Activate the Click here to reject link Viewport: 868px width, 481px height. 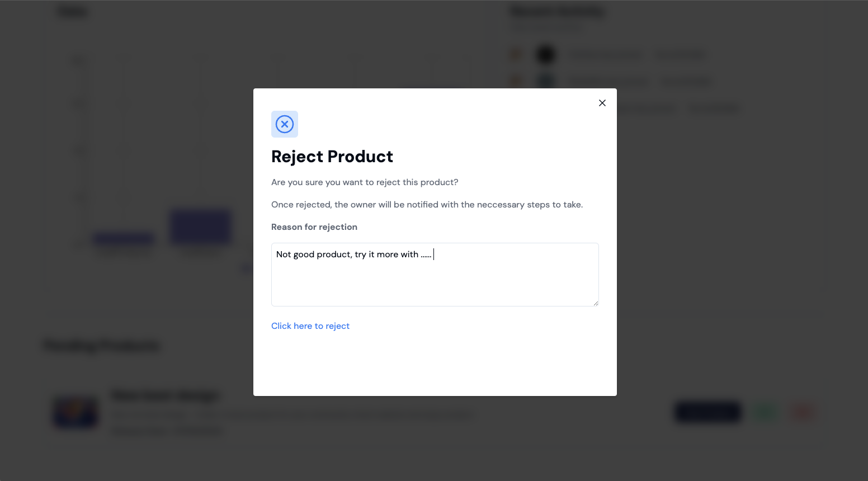tap(310, 326)
